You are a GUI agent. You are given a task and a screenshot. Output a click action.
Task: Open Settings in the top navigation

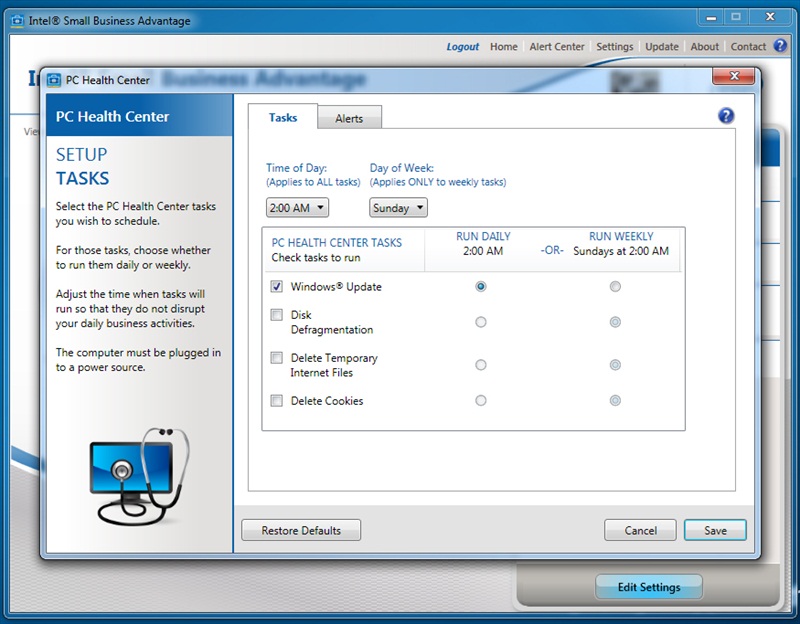point(615,46)
